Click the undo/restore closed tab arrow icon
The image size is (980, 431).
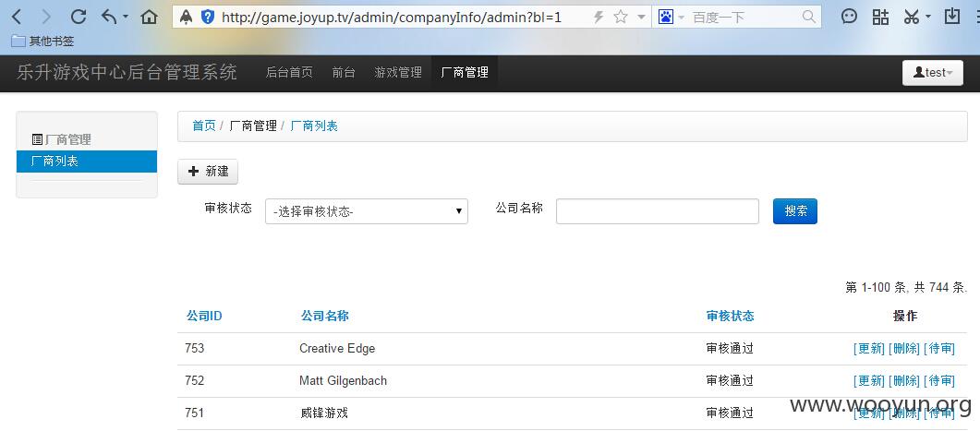(109, 17)
